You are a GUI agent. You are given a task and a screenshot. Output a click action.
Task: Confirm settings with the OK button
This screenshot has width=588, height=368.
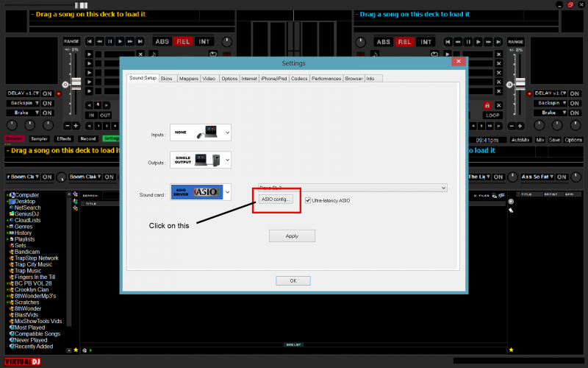pyautogui.click(x=293, y=280)
